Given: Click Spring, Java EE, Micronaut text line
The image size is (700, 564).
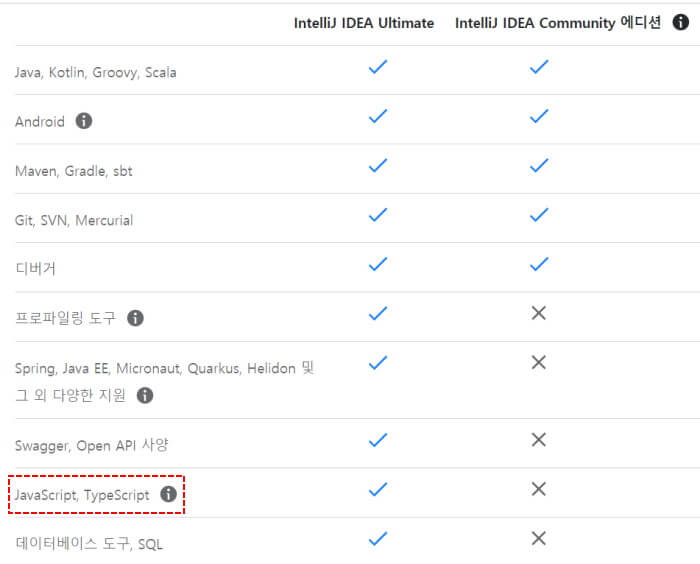Looking at the screenshot, I should click(x=164, y=368).
